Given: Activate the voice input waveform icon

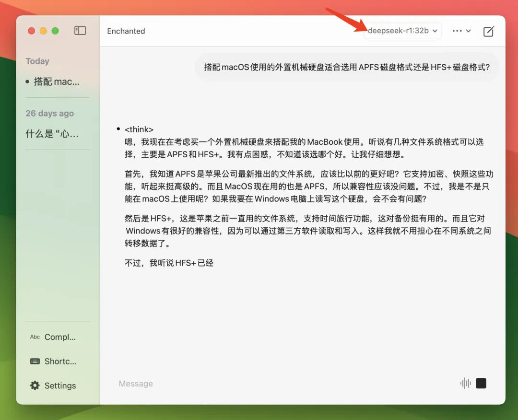Looking at the screenshot, I should coord(465,383).
